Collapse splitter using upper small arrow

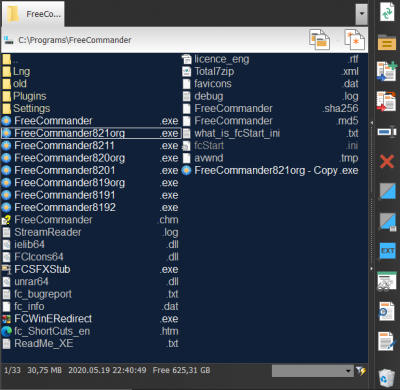click(372, 123)
